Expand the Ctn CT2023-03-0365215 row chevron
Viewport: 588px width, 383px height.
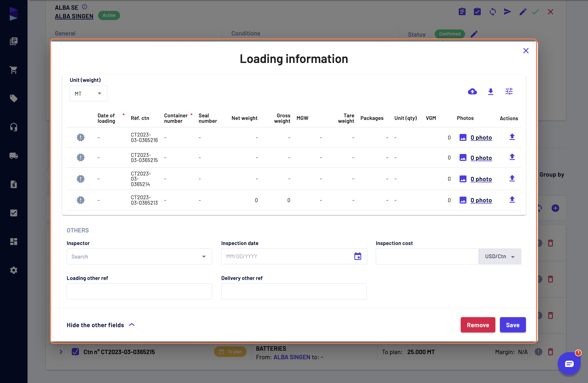pos(61,352)
